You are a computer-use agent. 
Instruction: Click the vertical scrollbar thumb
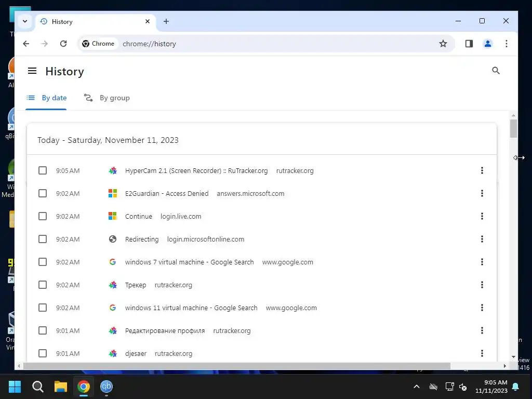click(513, 129)
